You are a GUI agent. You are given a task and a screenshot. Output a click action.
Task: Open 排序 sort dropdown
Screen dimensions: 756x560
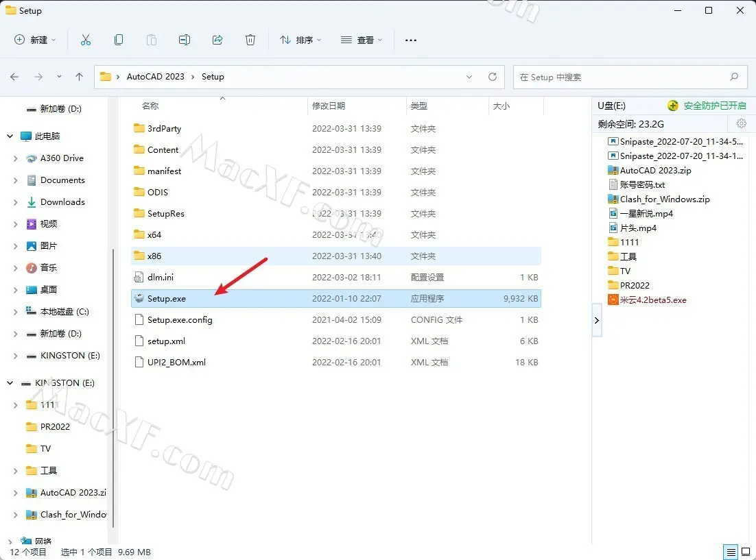tap(301, 40)
